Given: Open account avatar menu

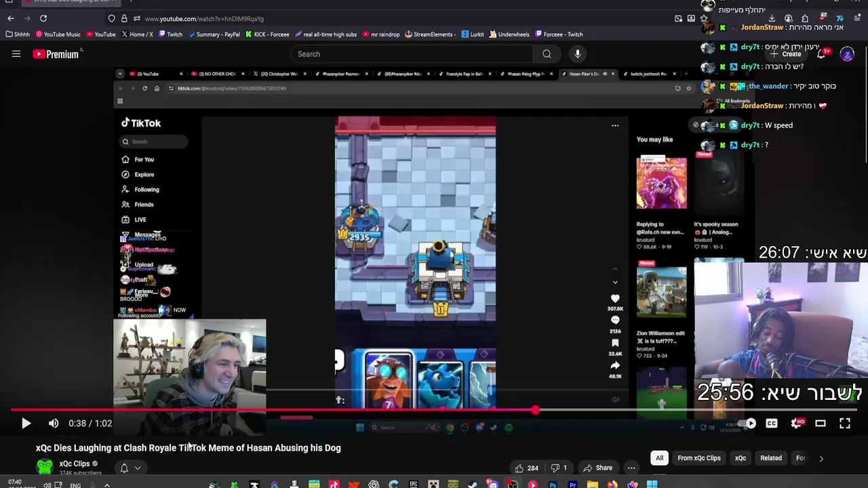Looking at the screenshot, I should click(x=847, y=54).
